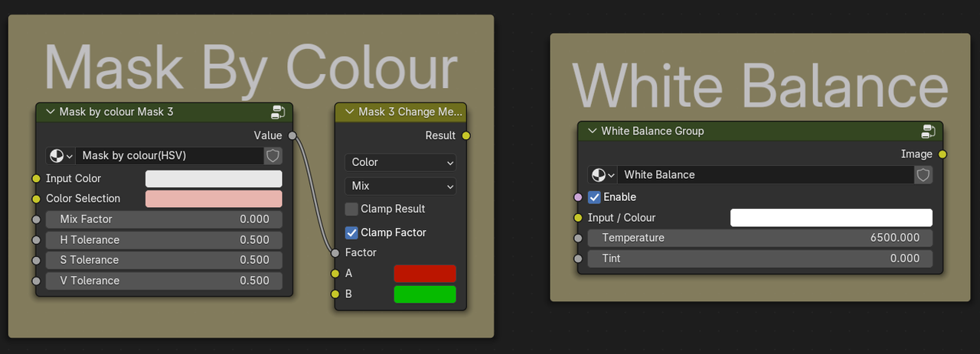Open node tree browser for Mask by colour(HSV)
This screenshot has width=980, height=354.
click(60, 156)
